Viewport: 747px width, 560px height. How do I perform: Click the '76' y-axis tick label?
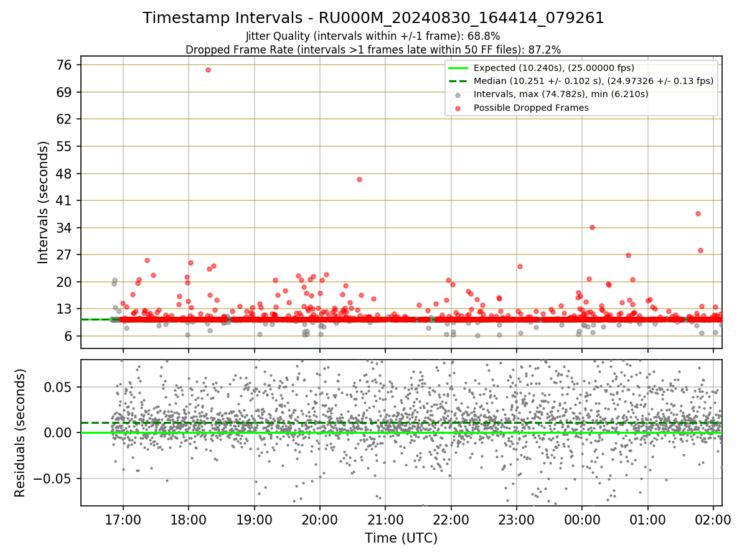pyautogui.click(x=65, y=65)
